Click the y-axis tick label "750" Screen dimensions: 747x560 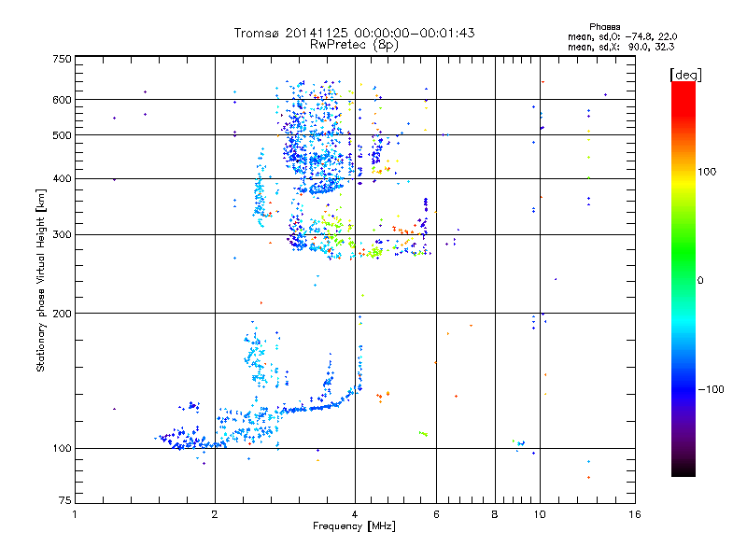coord(62,59)
